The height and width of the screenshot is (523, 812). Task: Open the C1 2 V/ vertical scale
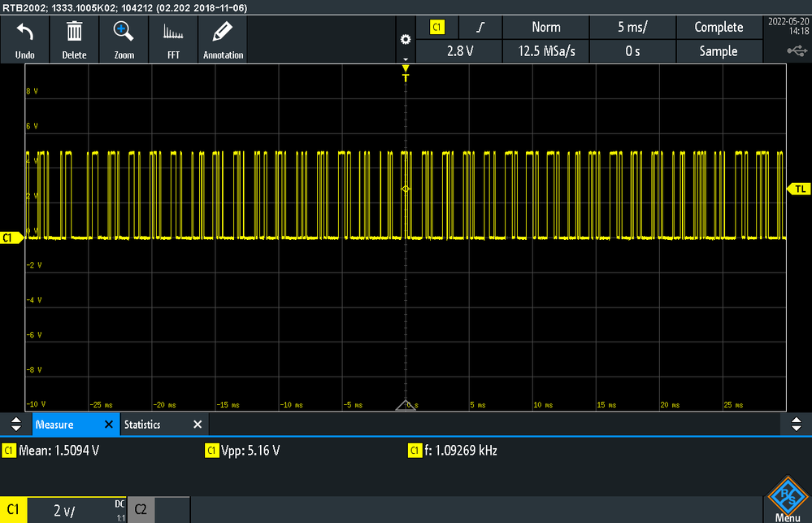click(x=76, y=510)
